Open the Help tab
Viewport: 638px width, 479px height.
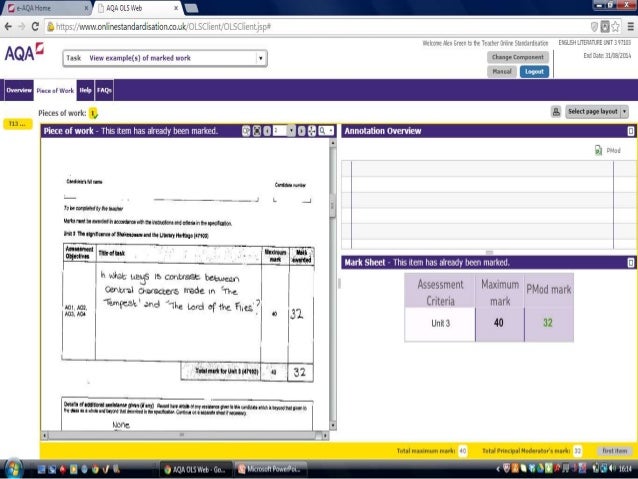(x=85, y=90)
